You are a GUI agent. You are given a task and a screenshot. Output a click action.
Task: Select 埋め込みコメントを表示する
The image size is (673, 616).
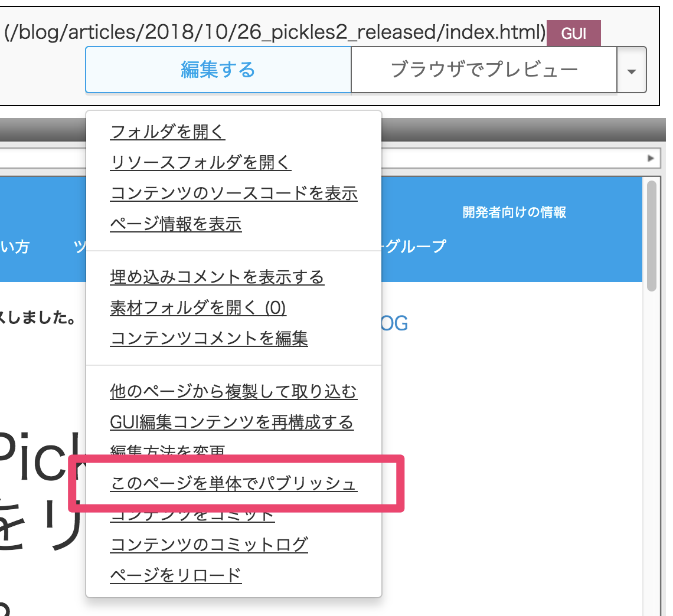217,277
